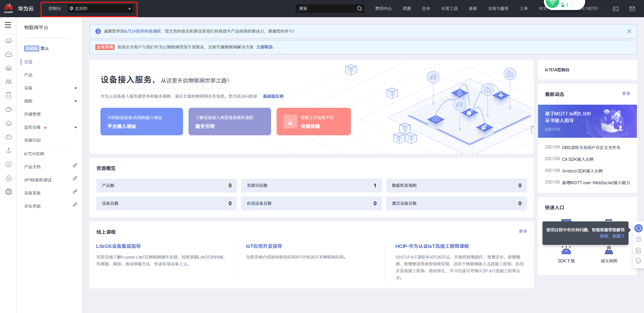Open the 新手引导 card
Image resolution: width=644 pixels, height=313 pixels.
(x=230, y=122)
